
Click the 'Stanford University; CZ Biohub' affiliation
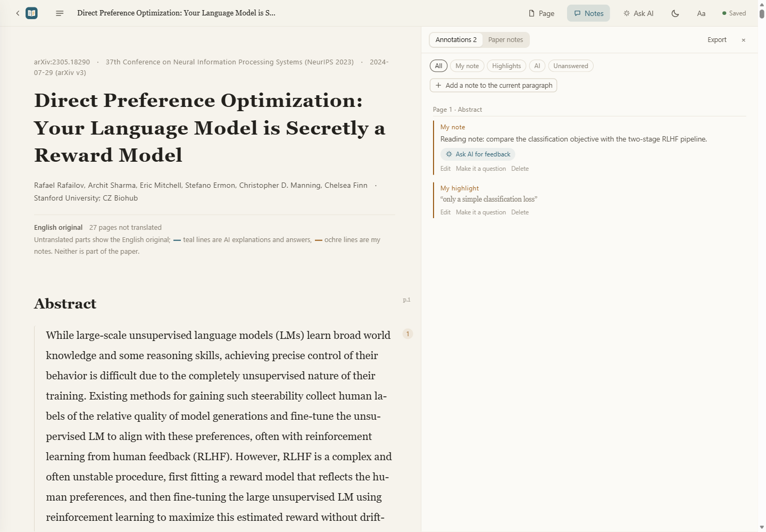click(x=86, y=198)
